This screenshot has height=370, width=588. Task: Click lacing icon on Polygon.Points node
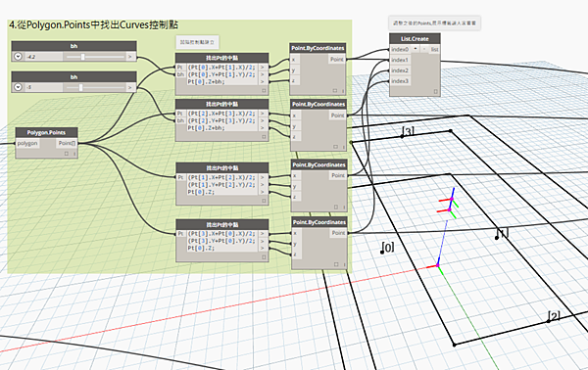tap(74, 154)
